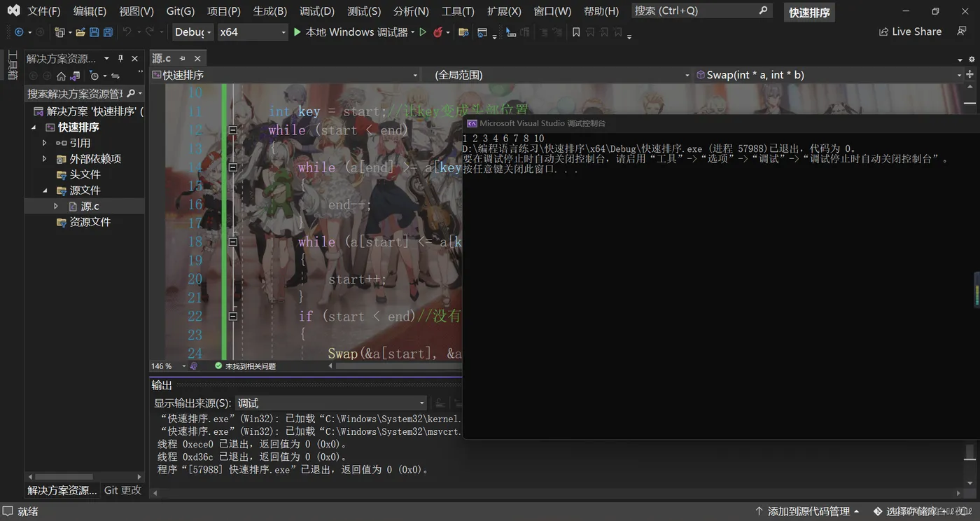Close the 源.c editor tab

[197, 58]
